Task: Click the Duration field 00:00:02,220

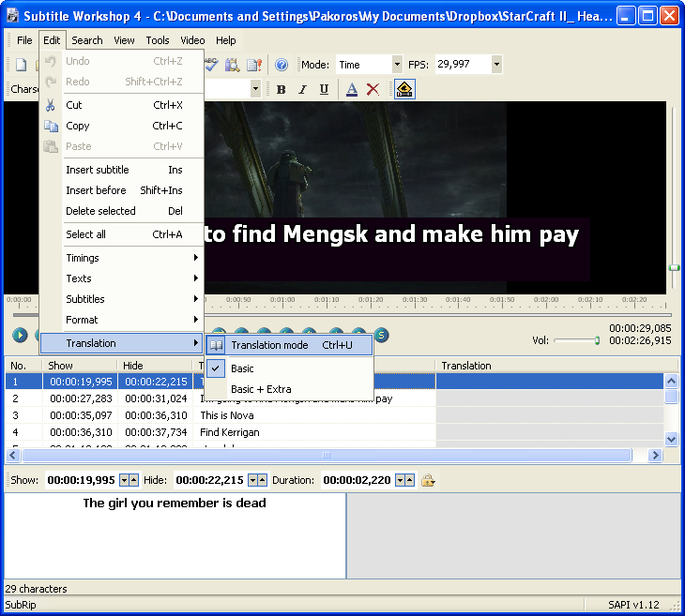Action: (357, 480)
